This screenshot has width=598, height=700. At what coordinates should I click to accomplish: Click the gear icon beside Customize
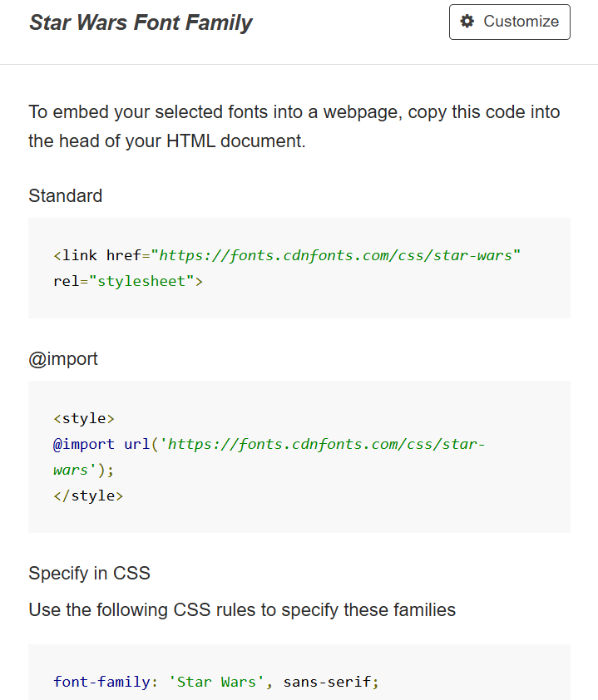(x=467, y=22)
